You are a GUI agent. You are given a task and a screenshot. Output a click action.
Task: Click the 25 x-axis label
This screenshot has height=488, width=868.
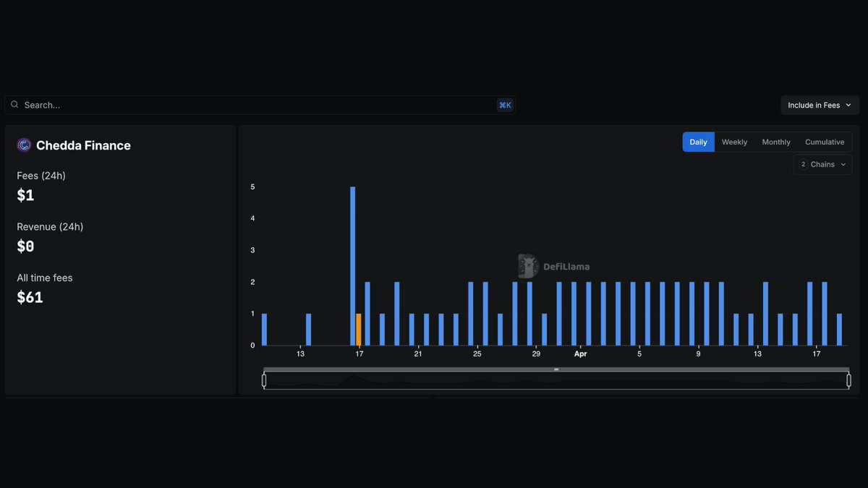[477, 354]
